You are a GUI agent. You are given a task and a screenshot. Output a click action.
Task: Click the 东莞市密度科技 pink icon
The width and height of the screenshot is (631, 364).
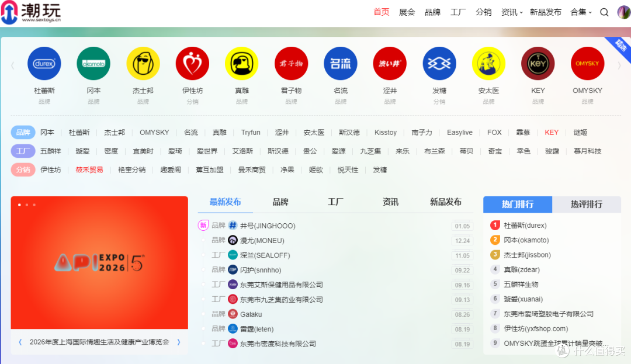pyautogui.click(x=233, y=344)
